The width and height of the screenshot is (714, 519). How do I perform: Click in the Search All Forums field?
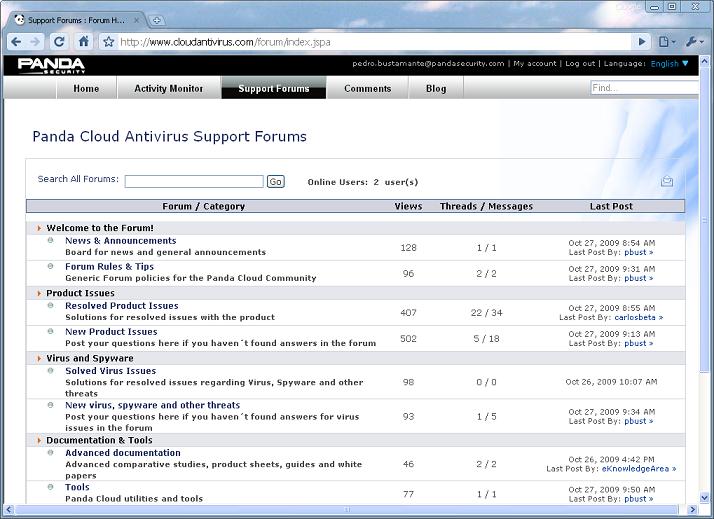click(194, 182)
